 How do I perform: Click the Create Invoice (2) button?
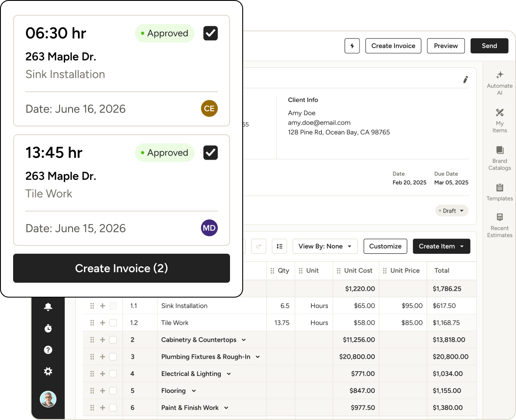point(122,268)
